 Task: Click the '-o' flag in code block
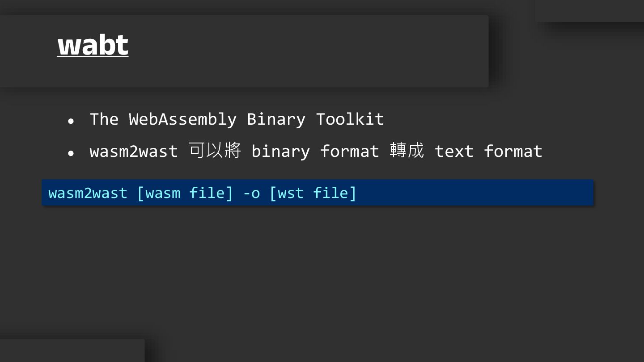point(251,193)
